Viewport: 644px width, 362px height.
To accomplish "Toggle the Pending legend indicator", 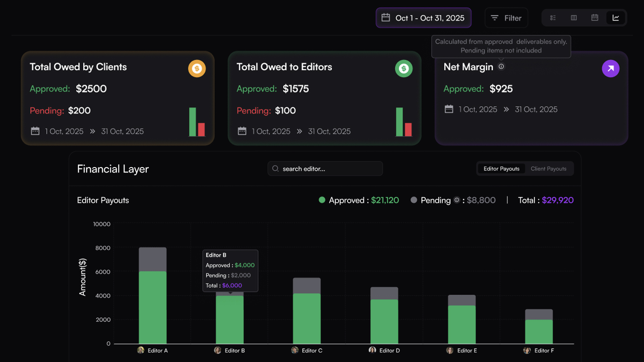I will coord(414,200).
